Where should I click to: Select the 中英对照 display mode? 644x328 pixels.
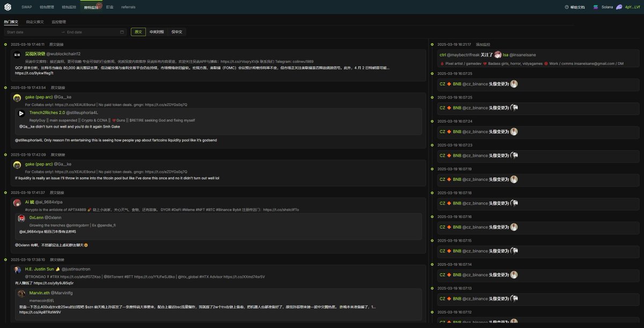157,32
